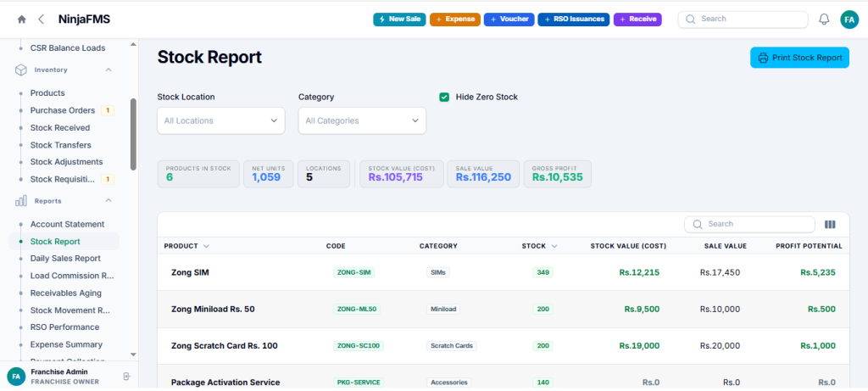868x391 pixels.
Task: Click the ZONG-SIM code badge
Action: [353, 272]
